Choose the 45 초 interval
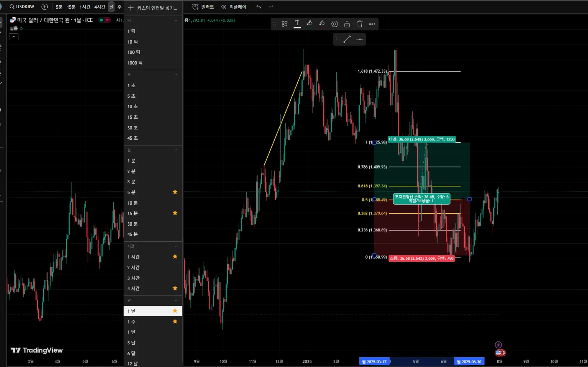The height and width of the screenshot is (367, 588). (x=153, y=138)
